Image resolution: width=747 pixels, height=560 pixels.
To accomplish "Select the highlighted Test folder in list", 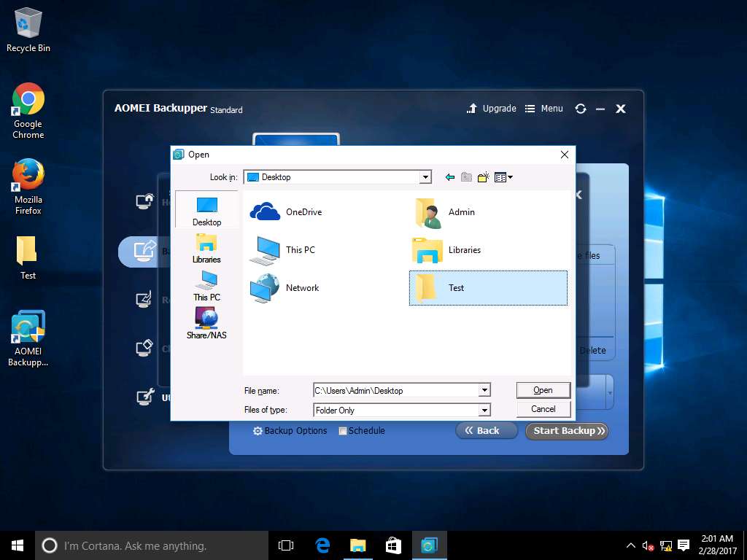I will tap(488, 287).
